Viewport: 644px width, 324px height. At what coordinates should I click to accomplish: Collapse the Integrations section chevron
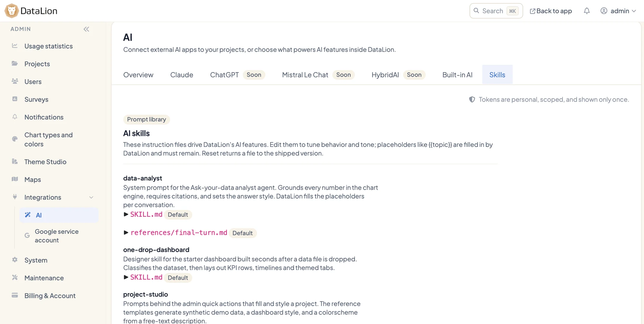click(x=91, y=197)
